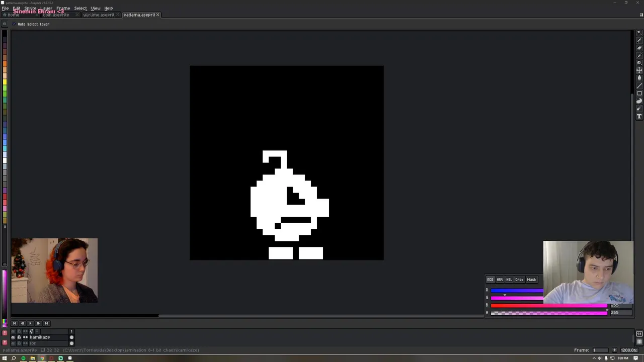Adjust the red R color slider
The height and width of the screenshot is (362, 644).
[517, 290]
